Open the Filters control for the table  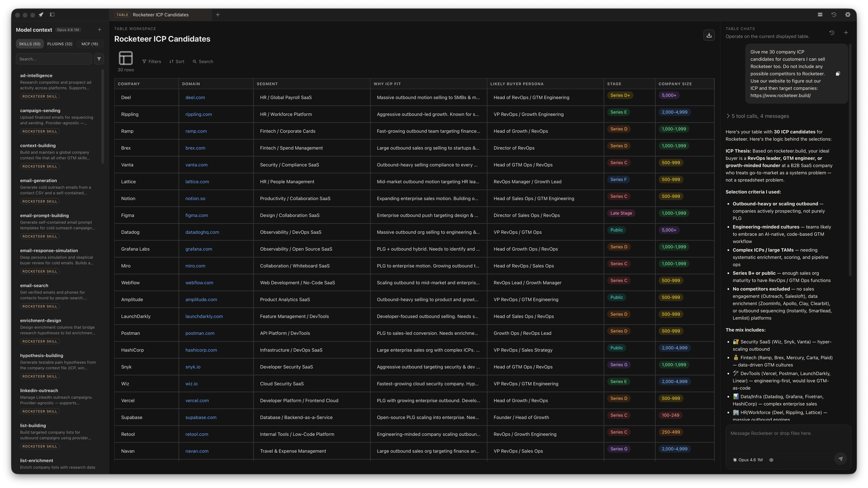tap(152, 61)
